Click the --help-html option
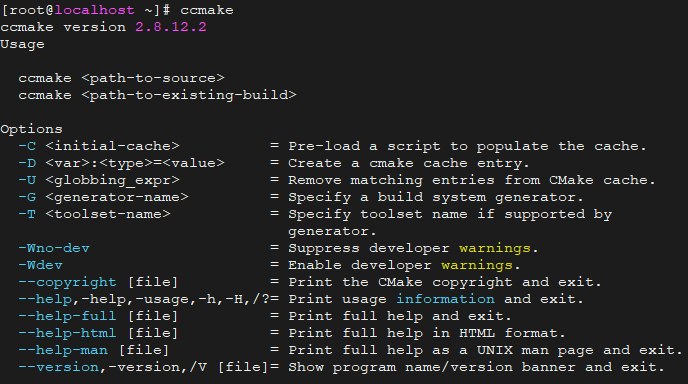Screen dimensions: 688x384 pyautogui.click(x=67, y=333)
